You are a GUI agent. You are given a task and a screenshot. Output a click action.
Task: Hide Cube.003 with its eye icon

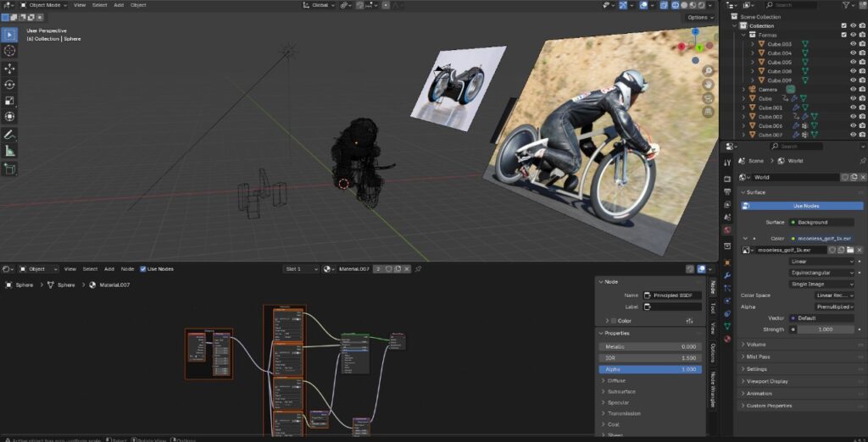point(852,44)
